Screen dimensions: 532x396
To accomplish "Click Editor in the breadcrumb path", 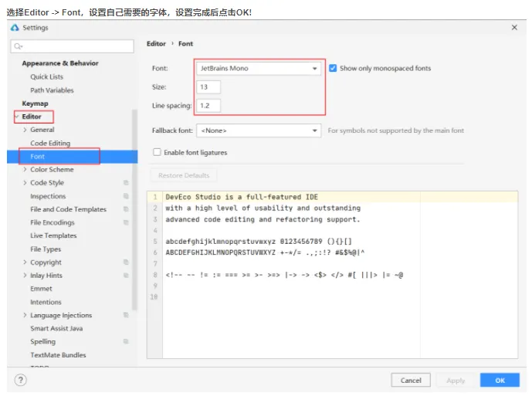I will 156,43.
